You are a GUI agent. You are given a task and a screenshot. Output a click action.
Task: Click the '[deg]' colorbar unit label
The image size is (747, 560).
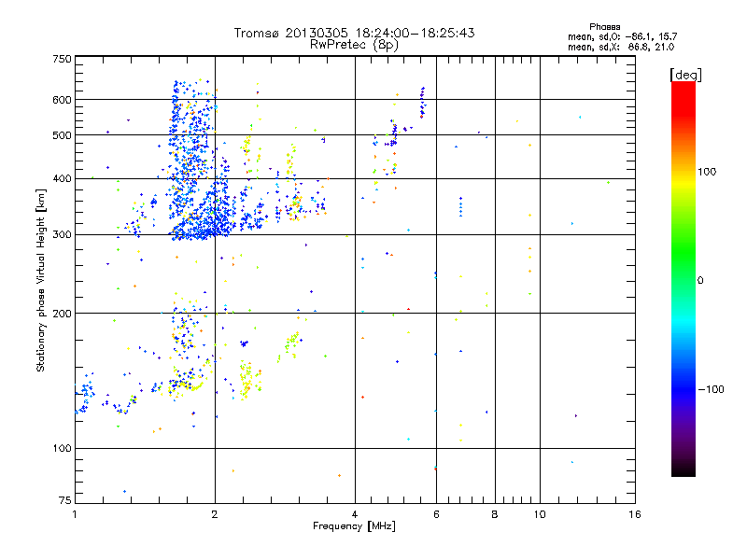click(x=685, y=75)
